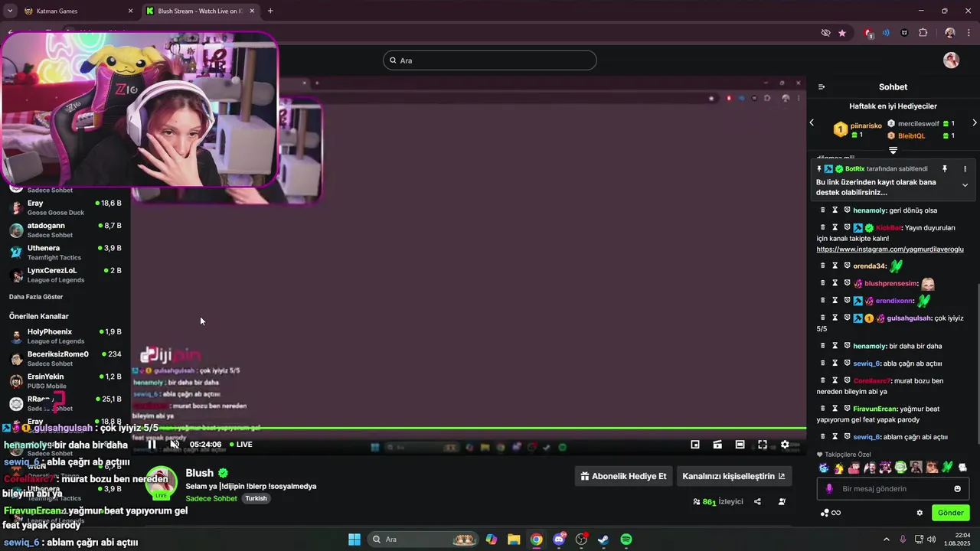
Task: Expand Daha Fazla Göster list
Action: tap(36, 297)
